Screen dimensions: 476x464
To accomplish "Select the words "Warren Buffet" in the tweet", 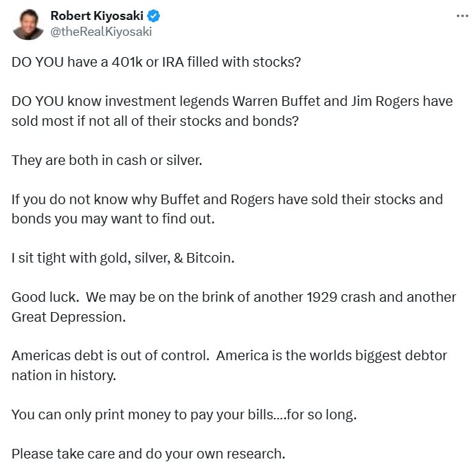I will click(271, 101).
